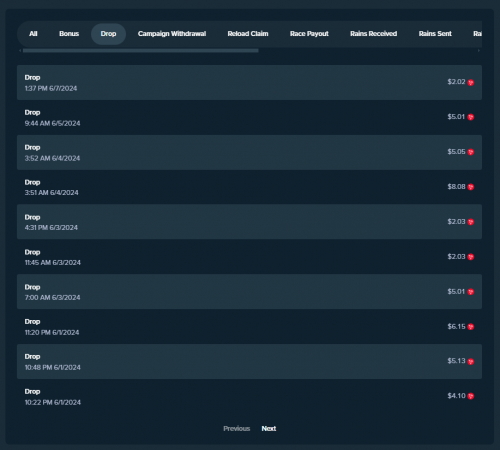Select the All filter tab
Viewport: 500px width, 450px height.
click(33, 34)
